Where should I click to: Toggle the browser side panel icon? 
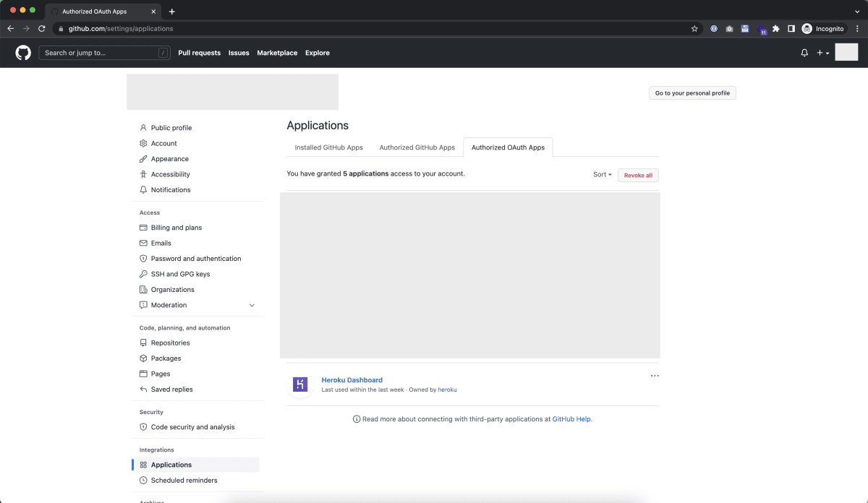[x=791, y=29]
